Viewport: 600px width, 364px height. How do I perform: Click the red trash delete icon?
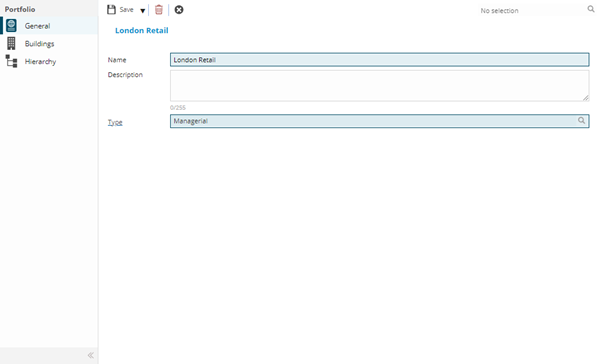click(159, 10)
